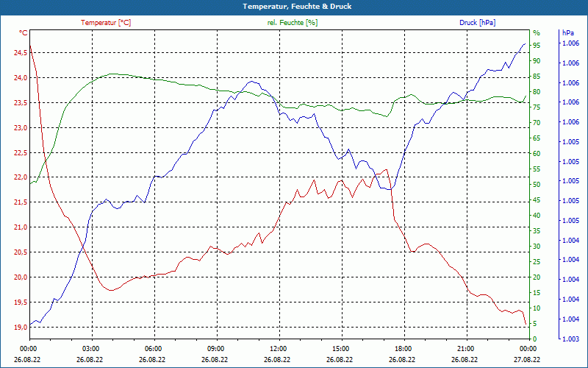Click the 22,5 temperature axis value
Screen dimensions: 588x368
pyautogui.click(x=21, y=153)
